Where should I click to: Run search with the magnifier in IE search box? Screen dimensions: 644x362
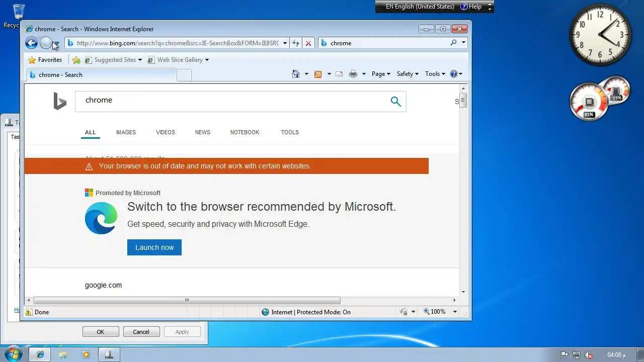point(453,43)
